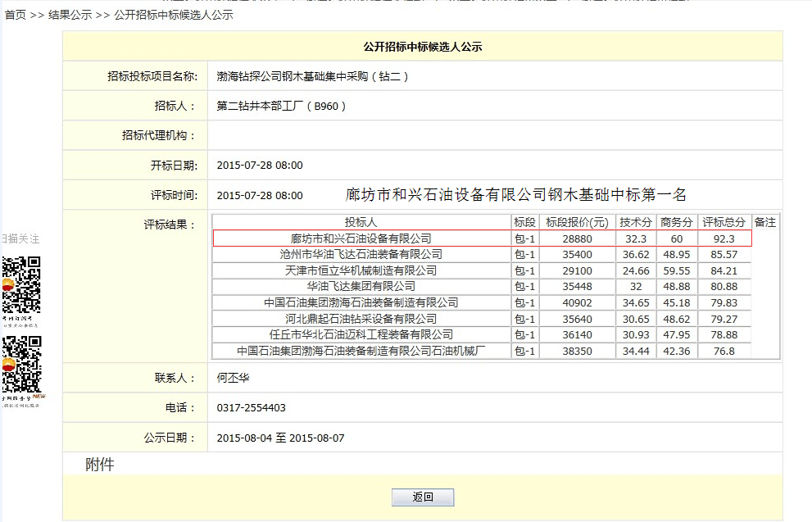
Task: Click the 备注 column header
Action: pos(764,222)
